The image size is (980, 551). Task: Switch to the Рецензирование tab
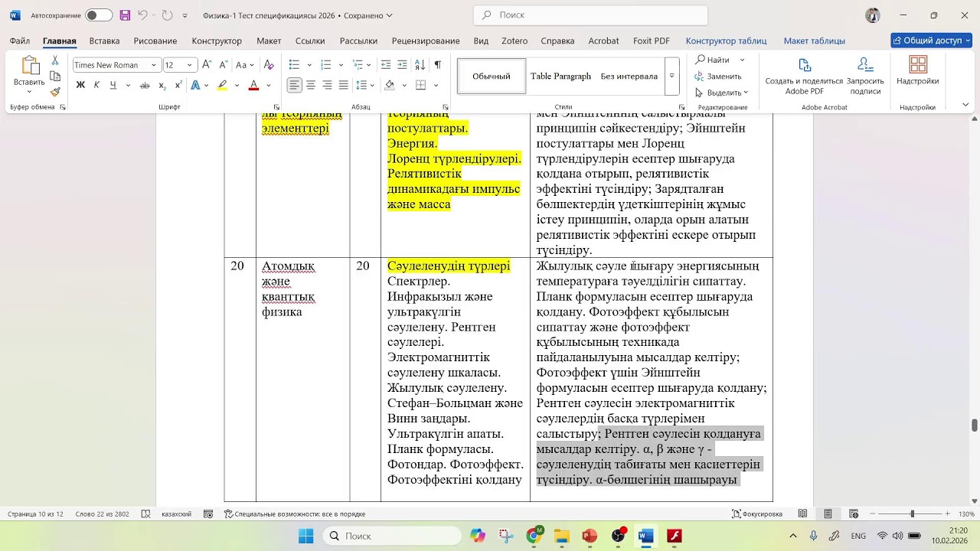[426, 41]
